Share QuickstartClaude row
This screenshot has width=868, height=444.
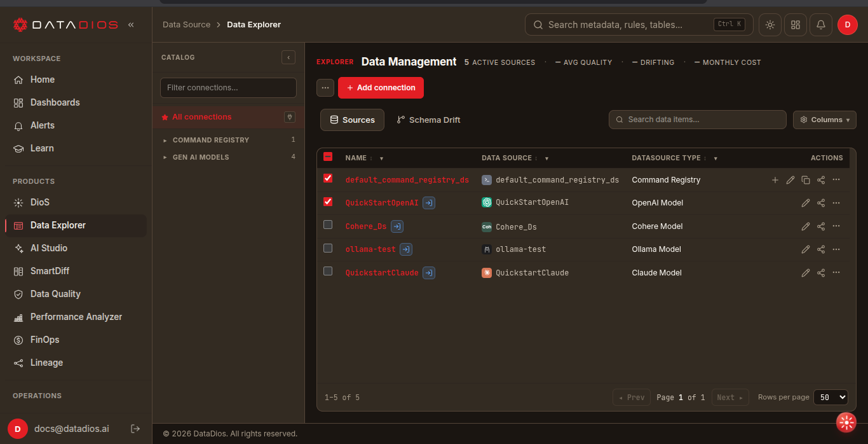[x=821, y=273]
